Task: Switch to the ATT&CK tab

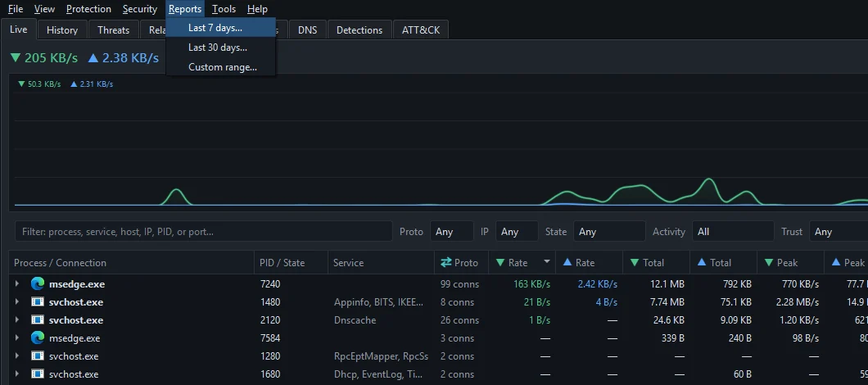Action: tap(421, 30)
